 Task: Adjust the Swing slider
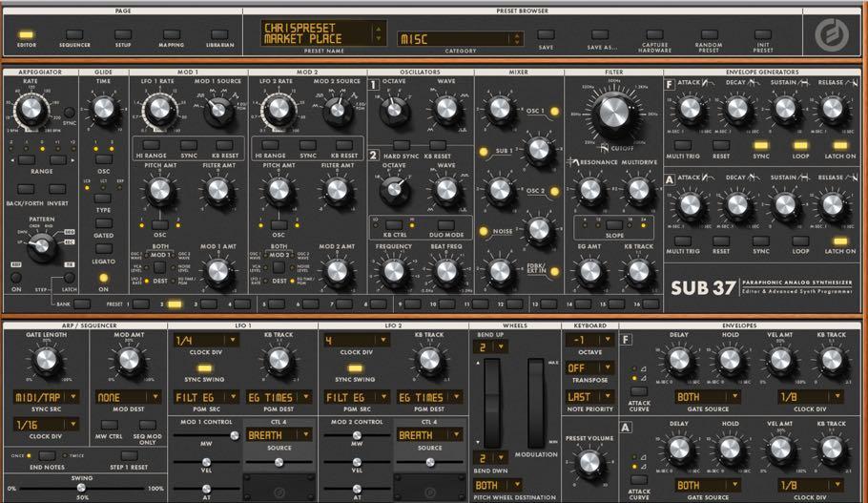(81, 488)
